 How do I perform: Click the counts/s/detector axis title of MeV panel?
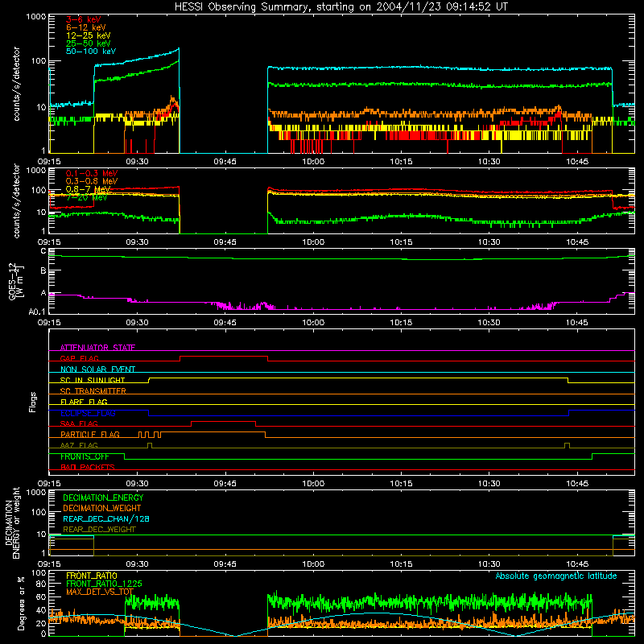coord(17,200)
